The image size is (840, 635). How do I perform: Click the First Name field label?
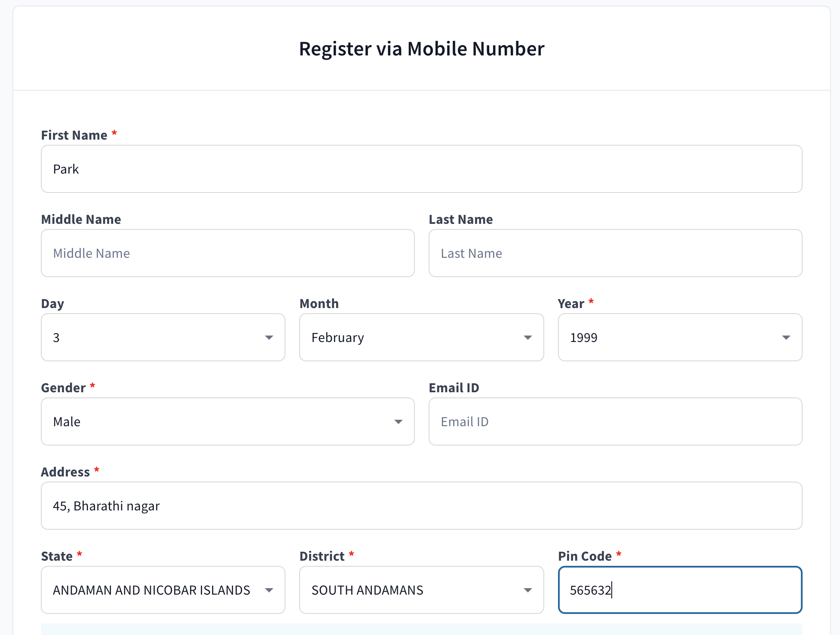click(x=74, y=135)
